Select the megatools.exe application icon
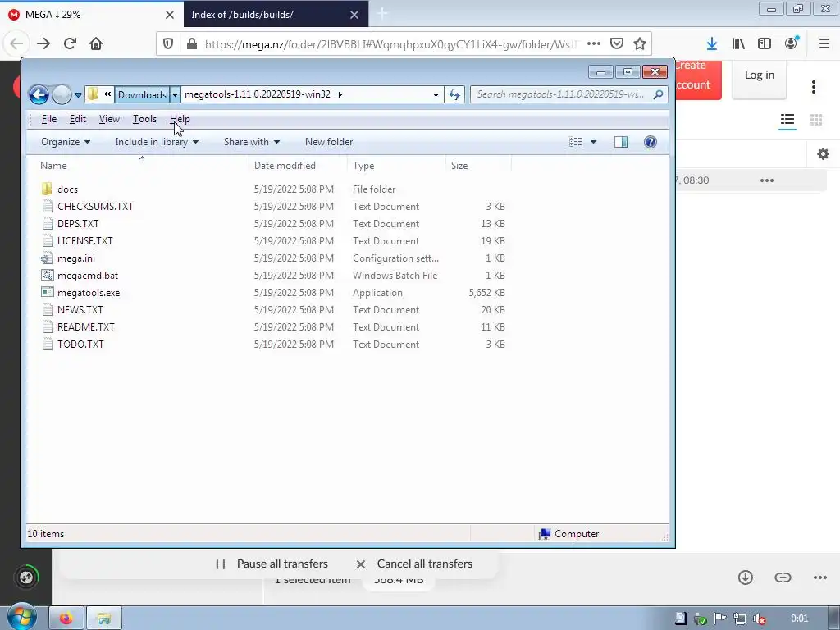The height and width of the screenshot is (630, 840). tap(47, 293)
